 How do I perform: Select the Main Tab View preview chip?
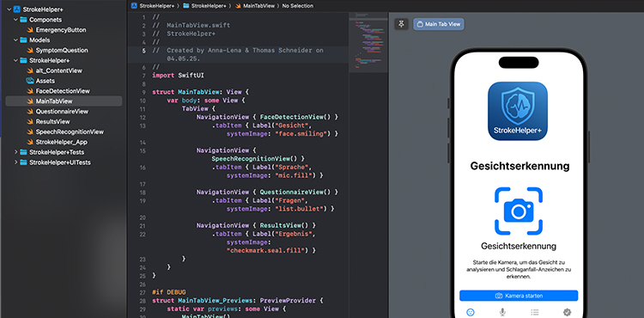[439, 24]
